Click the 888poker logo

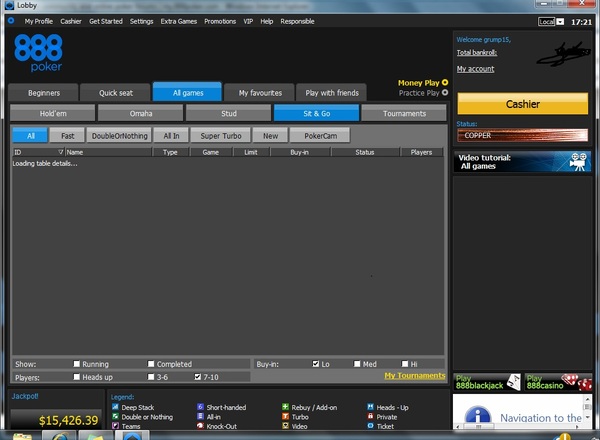pyautogui.click(x=38, y=53)
